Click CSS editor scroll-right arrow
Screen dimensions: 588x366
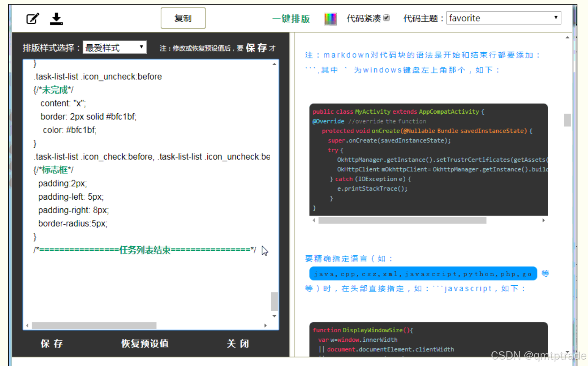(265, 325)
